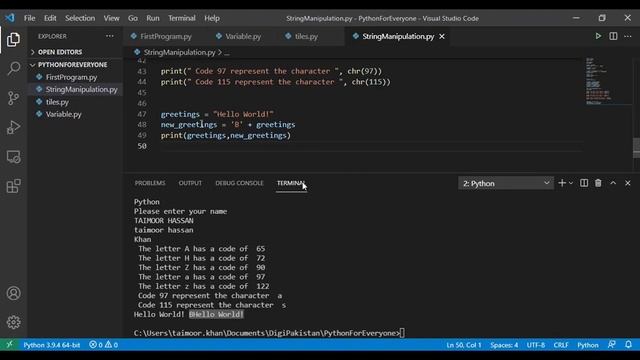Image resolution: width=640 pixels, height=360 pixels.
Task: Click StringManipulation.py in breadcrumb
Action: (179, 52)
